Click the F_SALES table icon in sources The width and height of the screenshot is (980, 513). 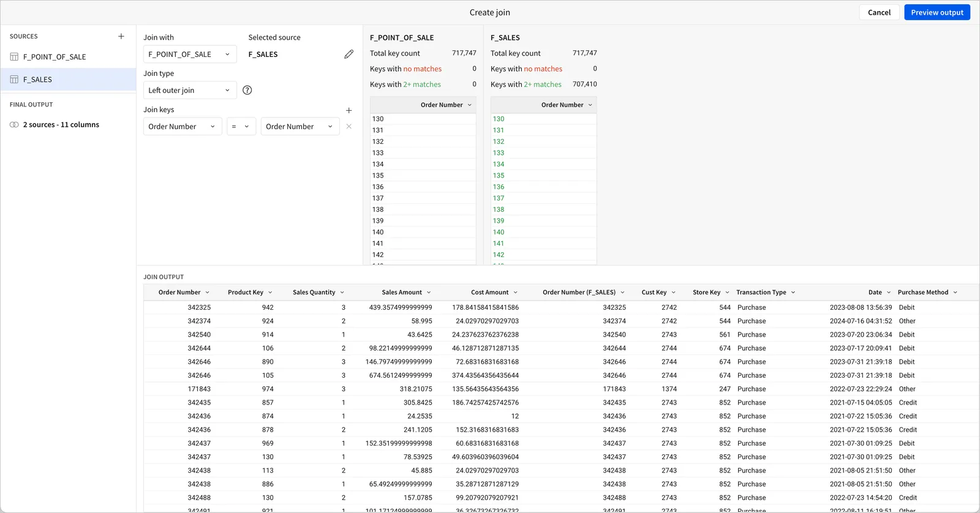click(14, 80)
